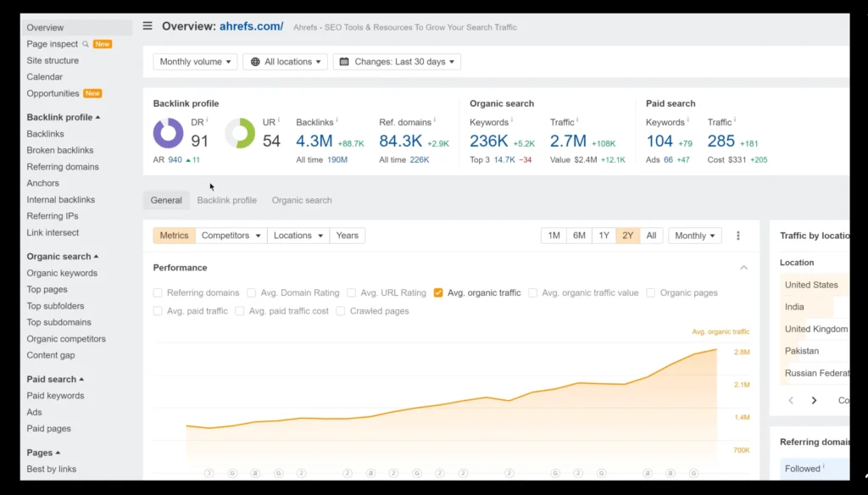Open the hamburger menu icon
Image resolution: width=868 pixels, height=495 pixels.
tap(147, 26)
